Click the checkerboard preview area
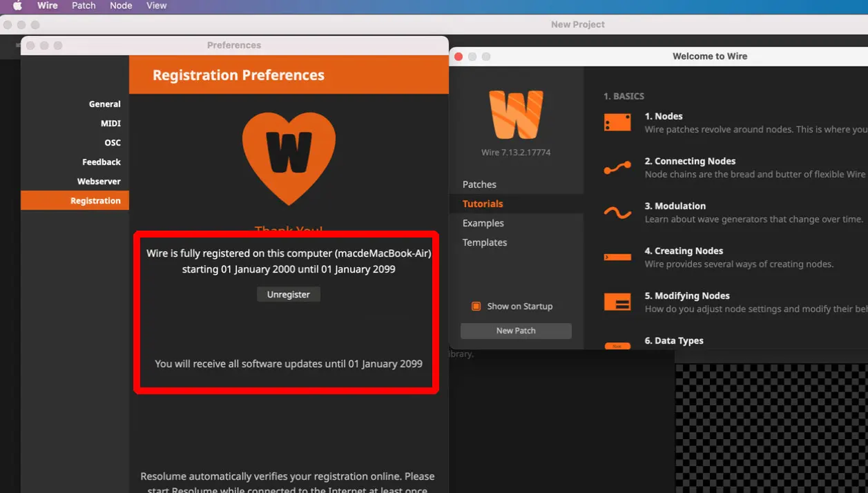Viewport: 868px width, 493px height. click(771, 428)
